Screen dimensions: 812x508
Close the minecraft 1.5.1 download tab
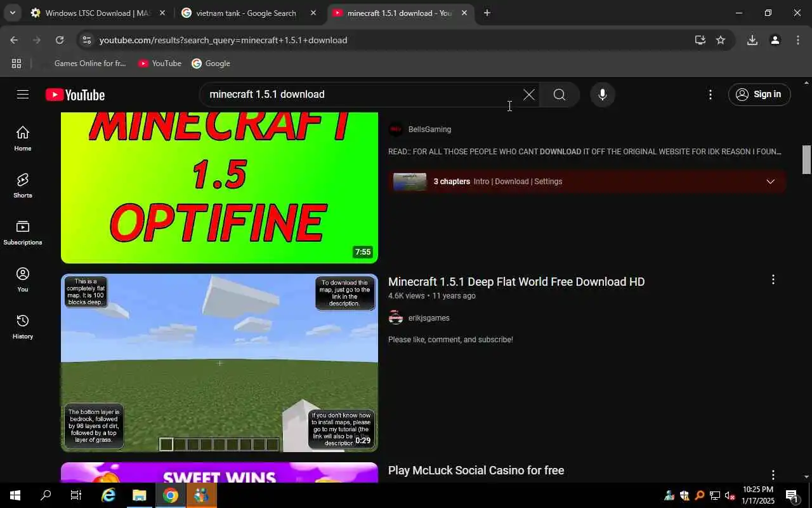[x=464, y=13]
